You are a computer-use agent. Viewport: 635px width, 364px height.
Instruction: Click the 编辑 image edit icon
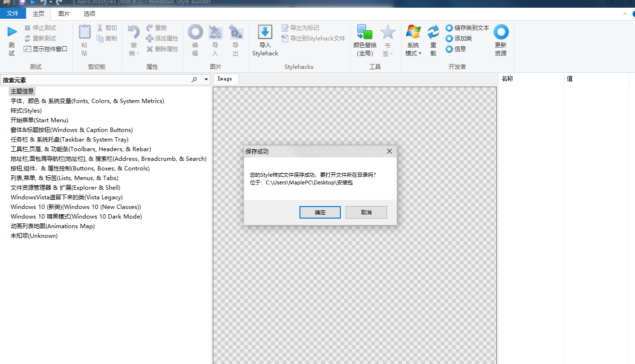[x=195, y=33]
